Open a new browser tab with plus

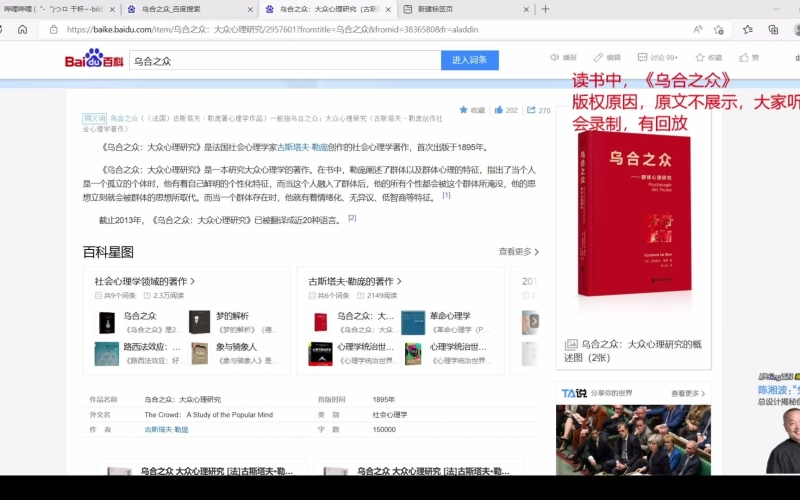tap(545, 9)
